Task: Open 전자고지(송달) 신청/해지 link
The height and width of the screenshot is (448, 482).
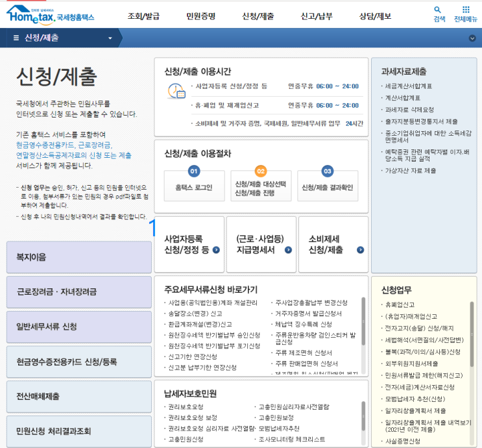Action: click(x=419, y=329)
